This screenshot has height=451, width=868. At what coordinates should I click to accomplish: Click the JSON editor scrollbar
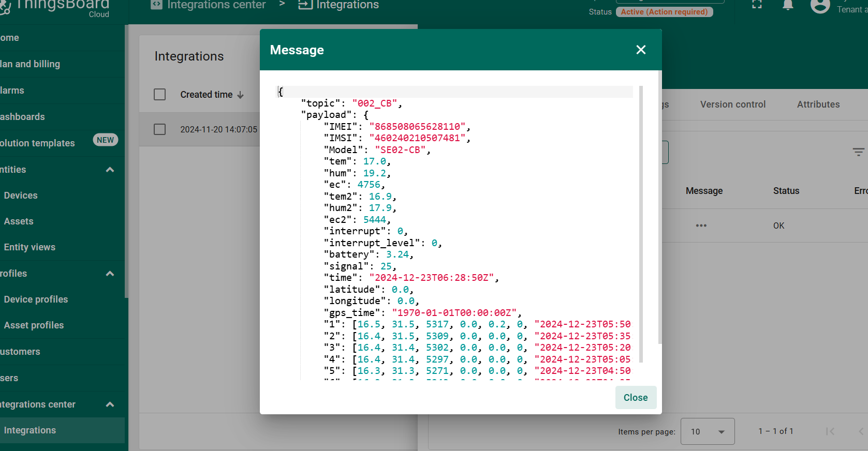[x=641, y=224]
